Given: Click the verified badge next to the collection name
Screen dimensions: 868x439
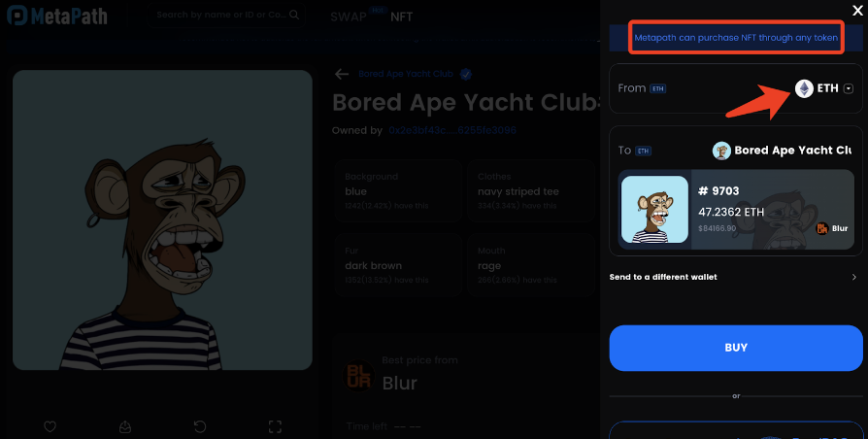Looking at the screenshot, I should 466,74.
